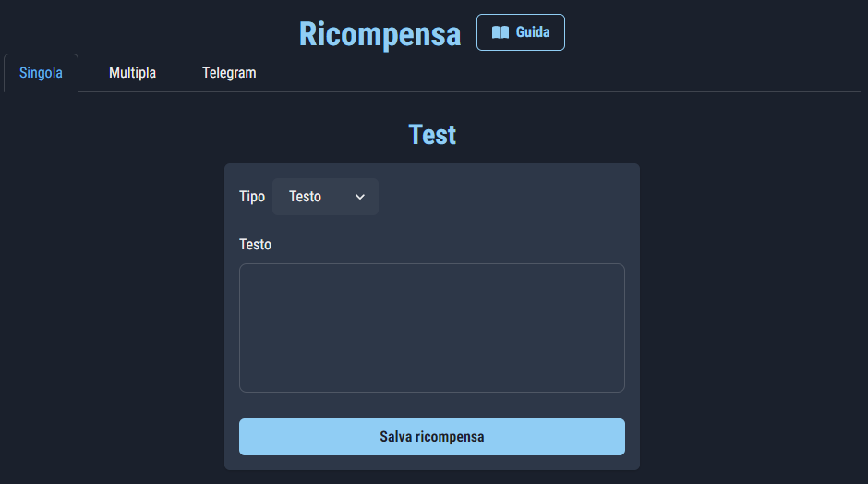The width and height of the screenshot is (868, 484).
Task: Open the Telegram tab
Action: pos(229,73)
